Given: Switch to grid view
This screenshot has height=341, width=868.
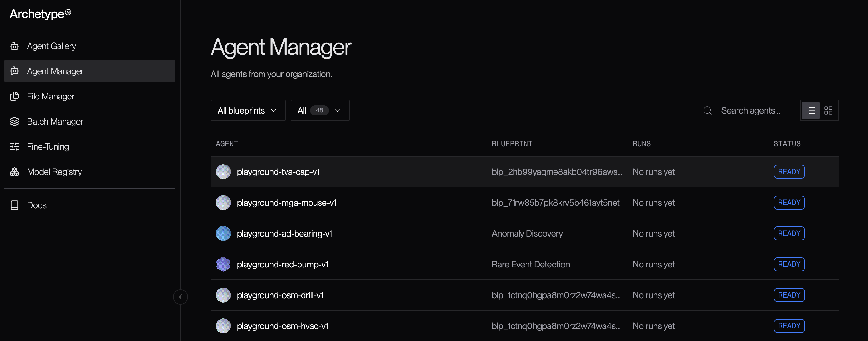Looking at the screenshot, I should click(x=828, y=110).
